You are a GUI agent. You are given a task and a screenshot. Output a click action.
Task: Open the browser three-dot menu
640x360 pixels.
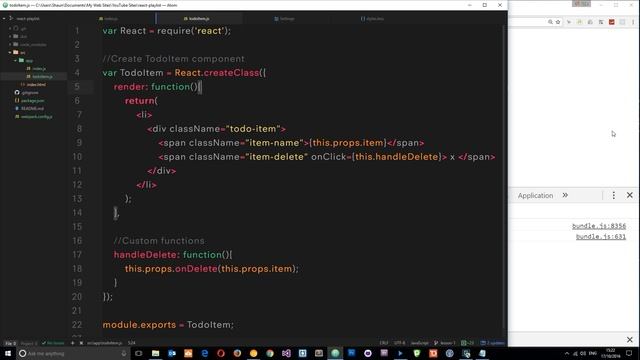pos(633,22)
